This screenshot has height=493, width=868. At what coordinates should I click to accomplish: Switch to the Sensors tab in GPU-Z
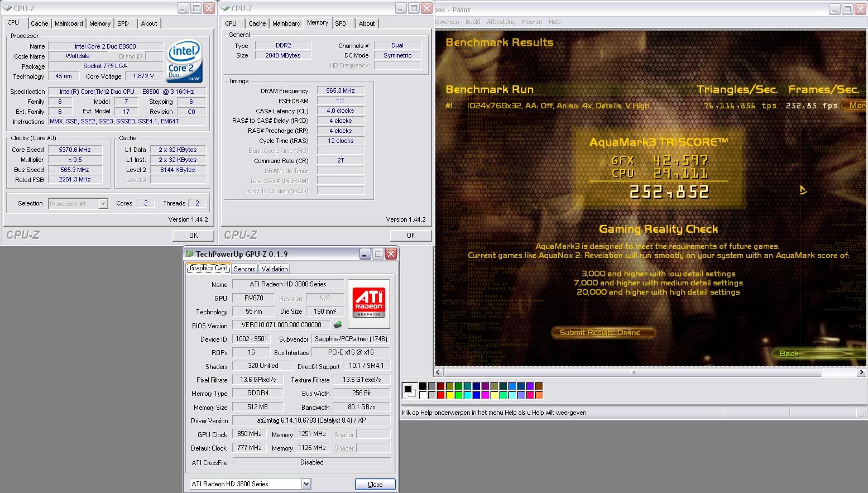point(244,269)
